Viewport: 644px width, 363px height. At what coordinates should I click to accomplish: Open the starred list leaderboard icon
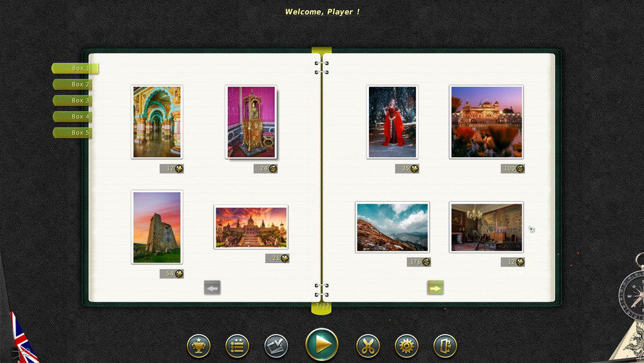(237, 346)
